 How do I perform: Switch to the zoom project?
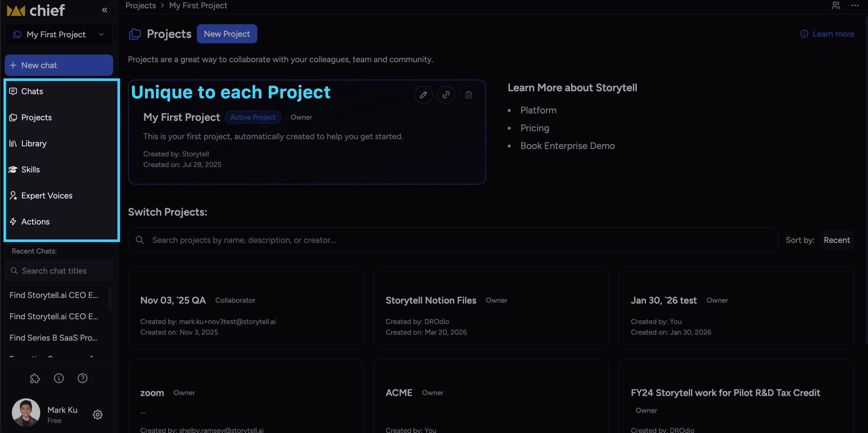coord(246,396)
